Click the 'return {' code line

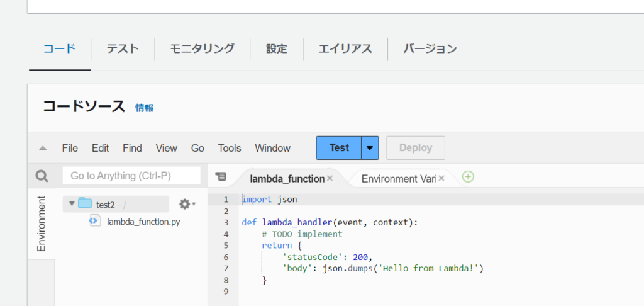(282, 246)
